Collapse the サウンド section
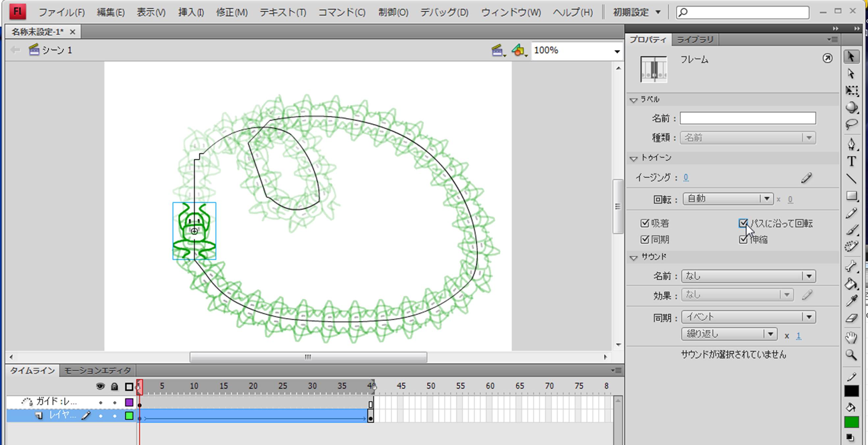The width and height of the screenshot is (868, 445). click(x=634, y=258)
